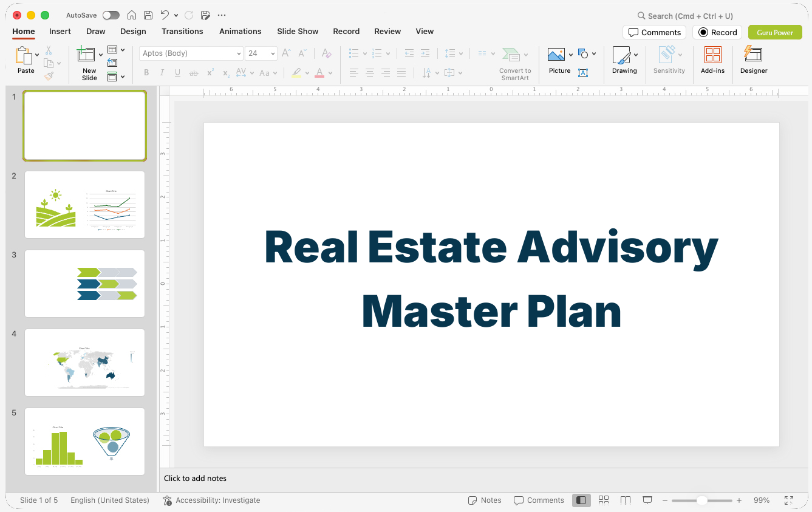Toggle Subscript formatting
The height and width of the screenshot is (512, 812).
point(226,73)
